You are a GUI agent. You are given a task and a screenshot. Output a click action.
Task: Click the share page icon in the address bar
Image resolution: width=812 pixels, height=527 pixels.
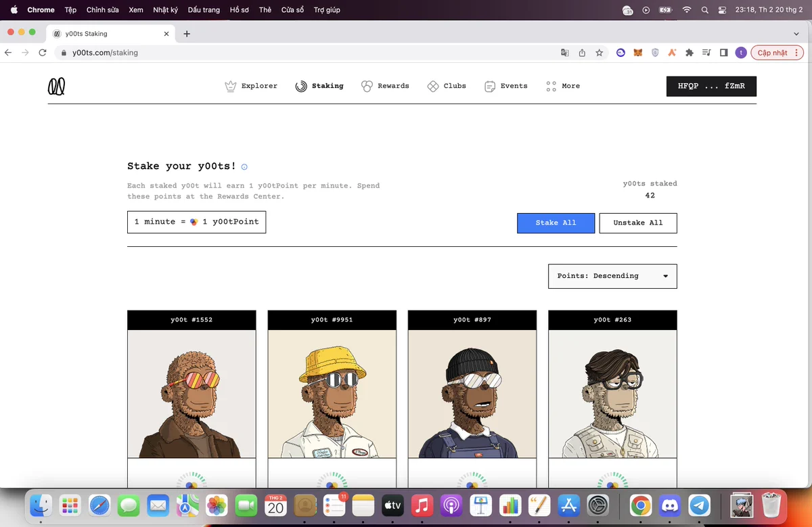[582, 53]
